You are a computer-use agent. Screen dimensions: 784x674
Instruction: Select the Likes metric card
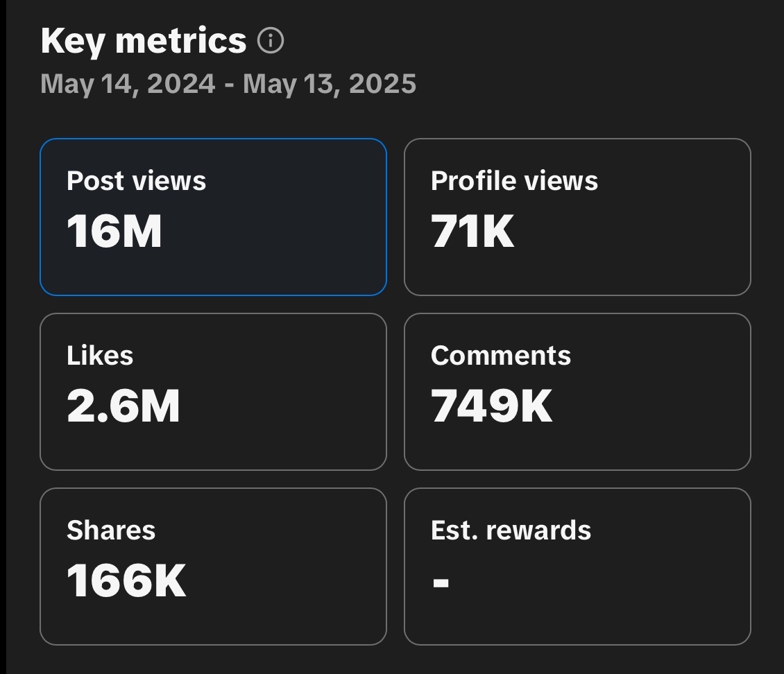(213, 392)
